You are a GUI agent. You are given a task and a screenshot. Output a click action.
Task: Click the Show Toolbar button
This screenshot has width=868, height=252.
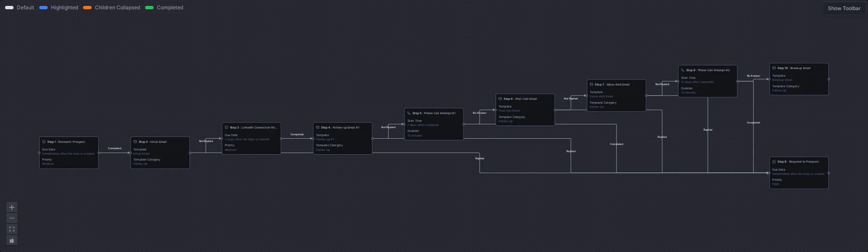click(844, 8)
